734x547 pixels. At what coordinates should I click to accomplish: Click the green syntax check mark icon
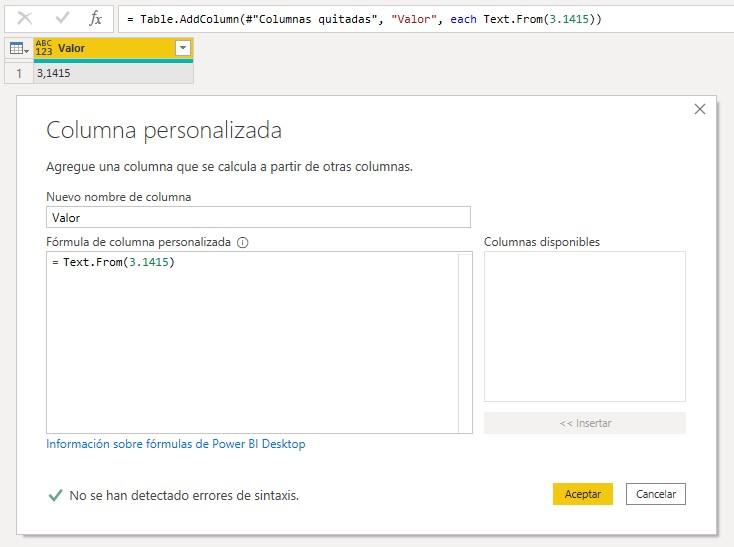pos(55,495)
